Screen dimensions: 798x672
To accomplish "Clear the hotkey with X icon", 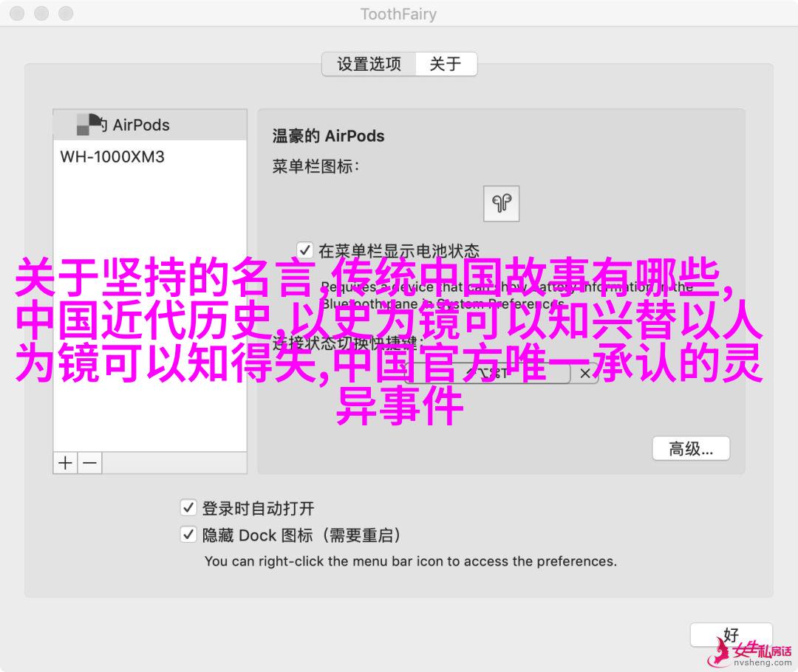I will coord(585,374).
